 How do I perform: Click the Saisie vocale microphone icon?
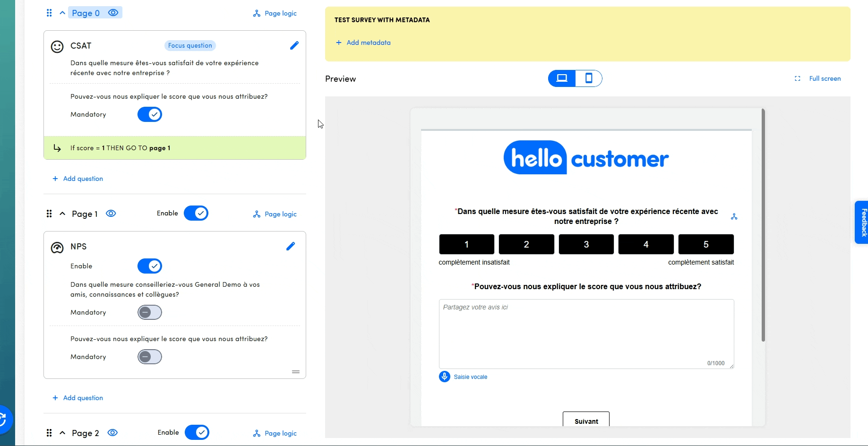(445, 377)
